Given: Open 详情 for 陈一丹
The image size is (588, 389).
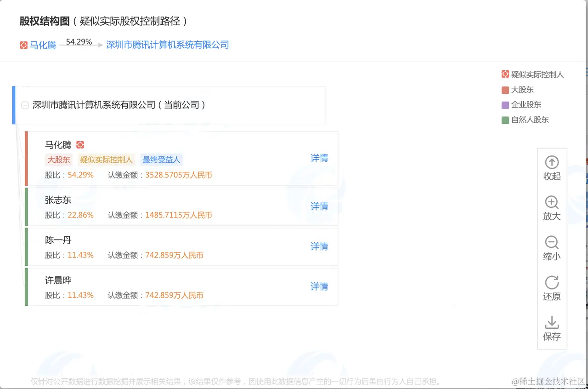Looking at the screenshot, I should (x=319, y=246).
